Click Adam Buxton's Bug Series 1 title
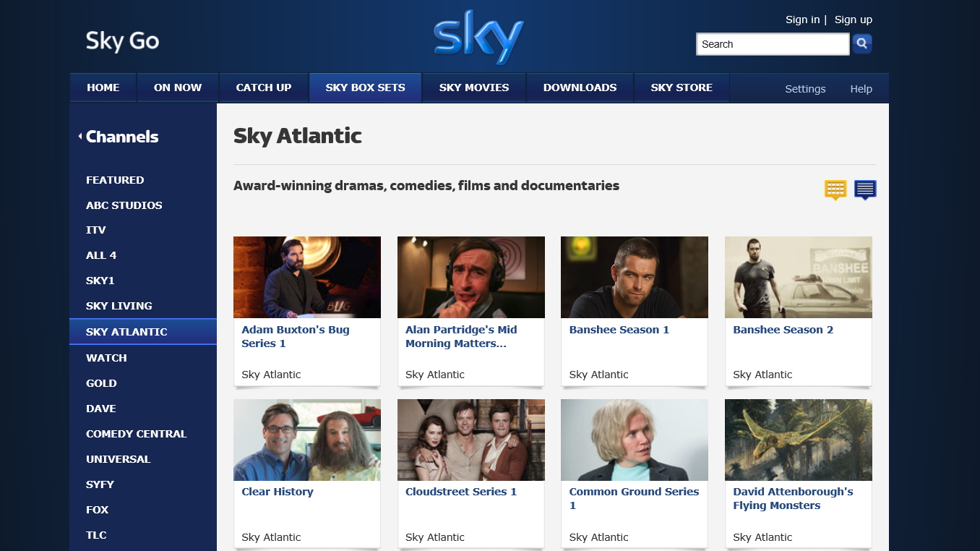980x551 pixels. click(296, 336)
